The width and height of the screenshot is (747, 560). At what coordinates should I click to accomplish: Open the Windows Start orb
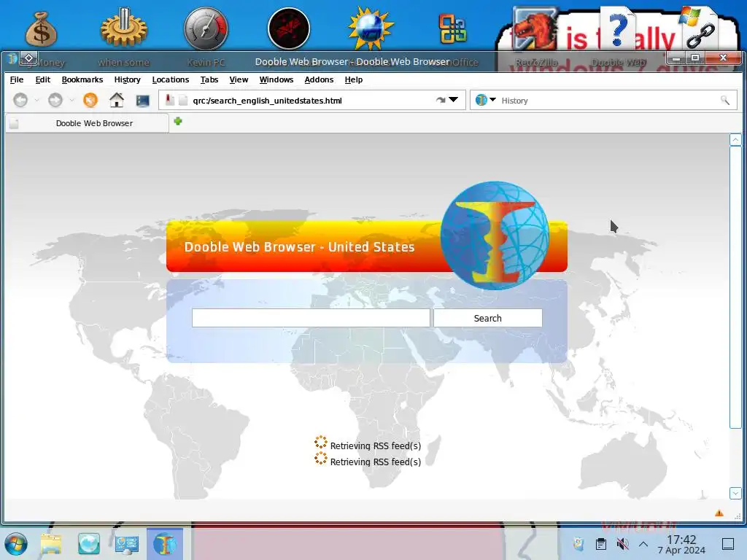[x=16, y=544]
